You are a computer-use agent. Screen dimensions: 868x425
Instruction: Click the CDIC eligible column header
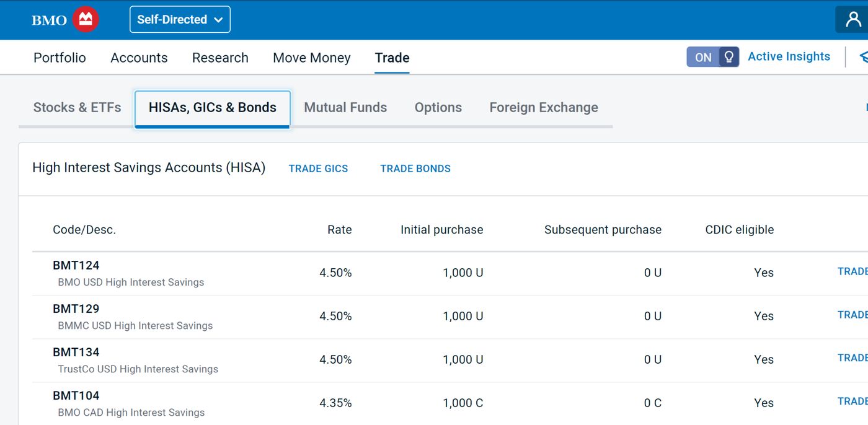point(740,230)
